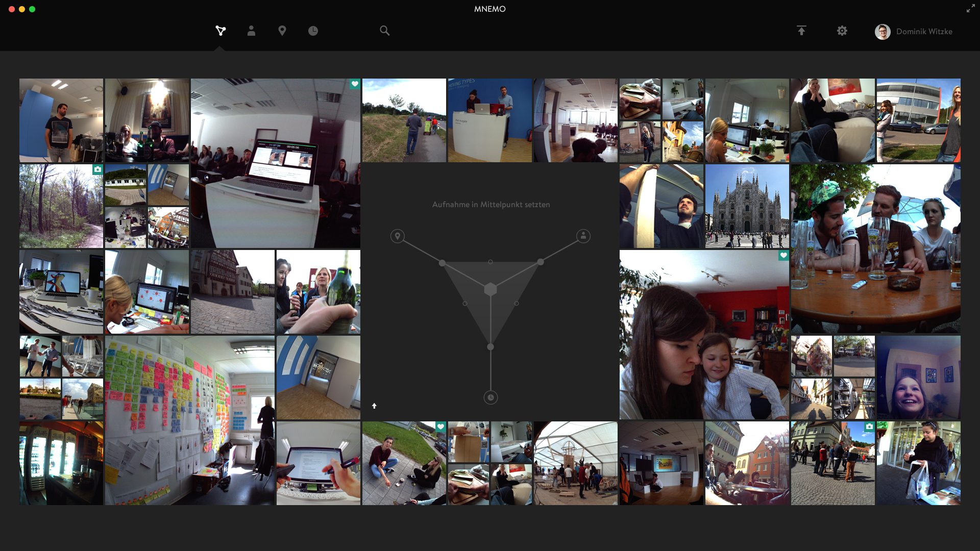The width and height of the screenshot is (980, 551).
Task: Click the 'Aufnahme in Mittelpunkt setzten' text
Action: (x=491, y=205)
